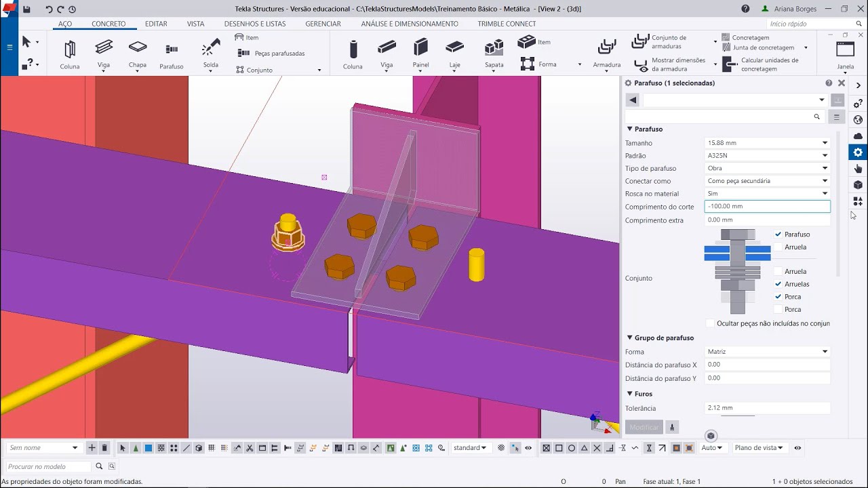868x488 pixels.
Task: Redo the last undone action
Action: click(60, 9)
